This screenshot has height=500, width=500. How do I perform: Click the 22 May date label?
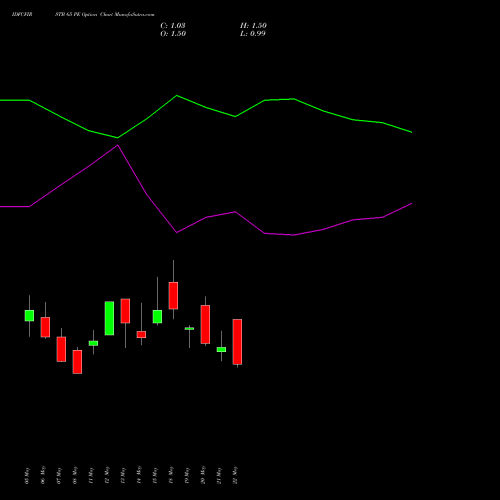click(x=235, y=475)
